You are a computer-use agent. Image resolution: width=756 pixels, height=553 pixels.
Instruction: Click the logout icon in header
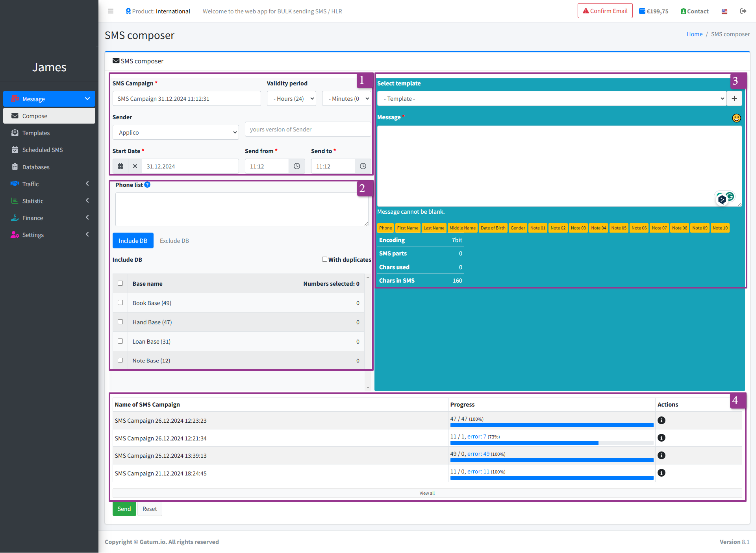(743, 11)
